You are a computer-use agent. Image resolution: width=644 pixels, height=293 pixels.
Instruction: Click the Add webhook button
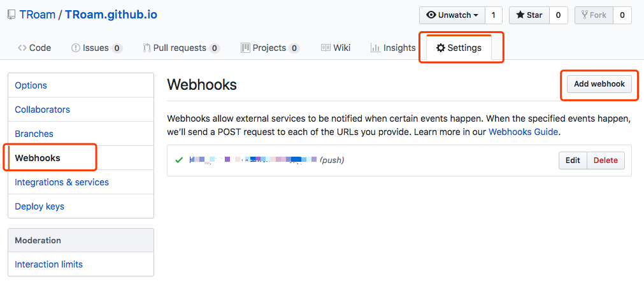pos(599,84)
